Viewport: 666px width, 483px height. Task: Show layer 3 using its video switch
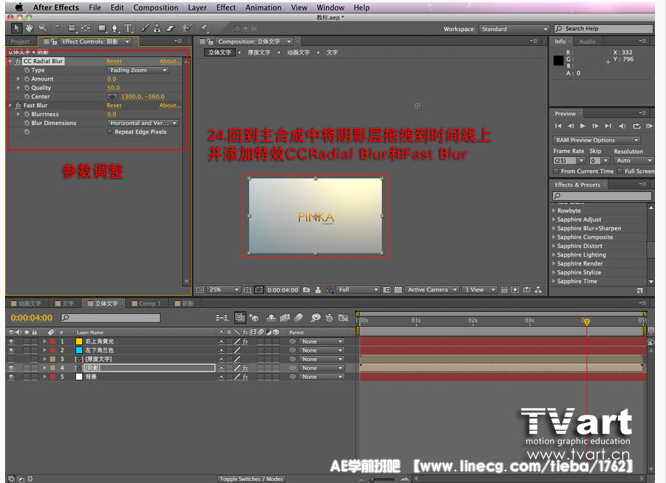(11, 359)
